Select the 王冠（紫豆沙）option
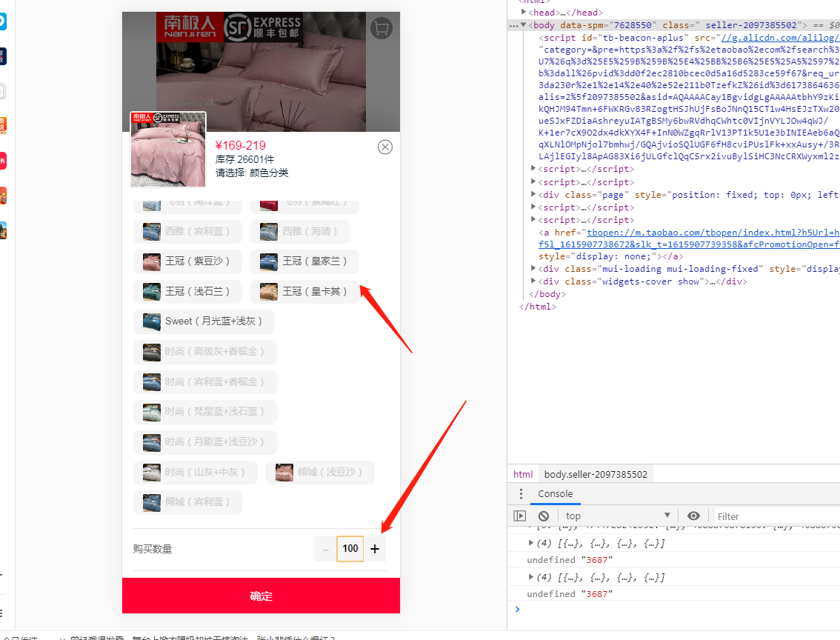This screenshot has width=840, height=640. pos(187,261)
